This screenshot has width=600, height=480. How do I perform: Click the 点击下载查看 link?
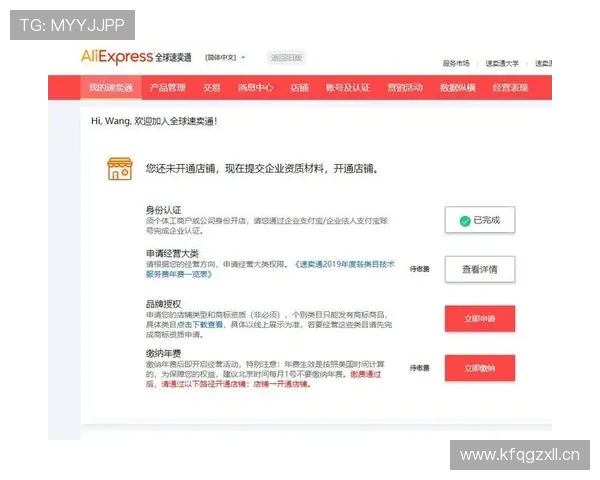pos(200,325)
